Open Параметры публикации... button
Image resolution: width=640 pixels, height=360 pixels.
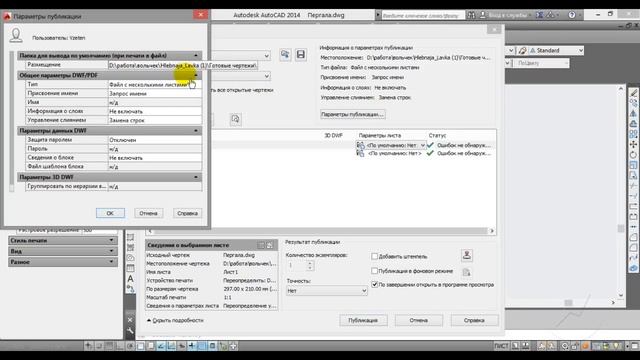pos(352,114)
